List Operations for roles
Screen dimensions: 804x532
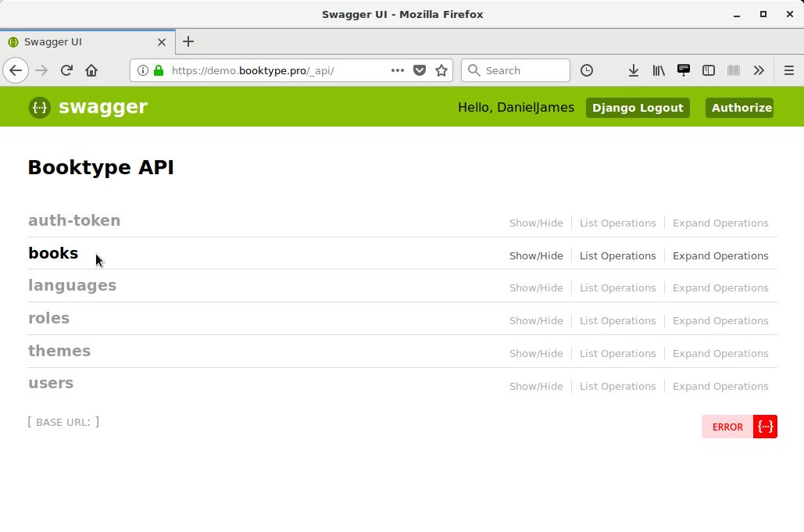click(x=618, y=321)
